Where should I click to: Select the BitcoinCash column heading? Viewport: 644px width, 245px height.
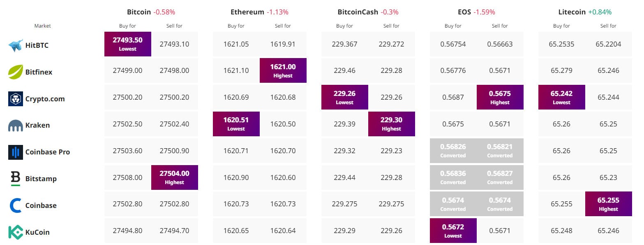pos(355,12)
